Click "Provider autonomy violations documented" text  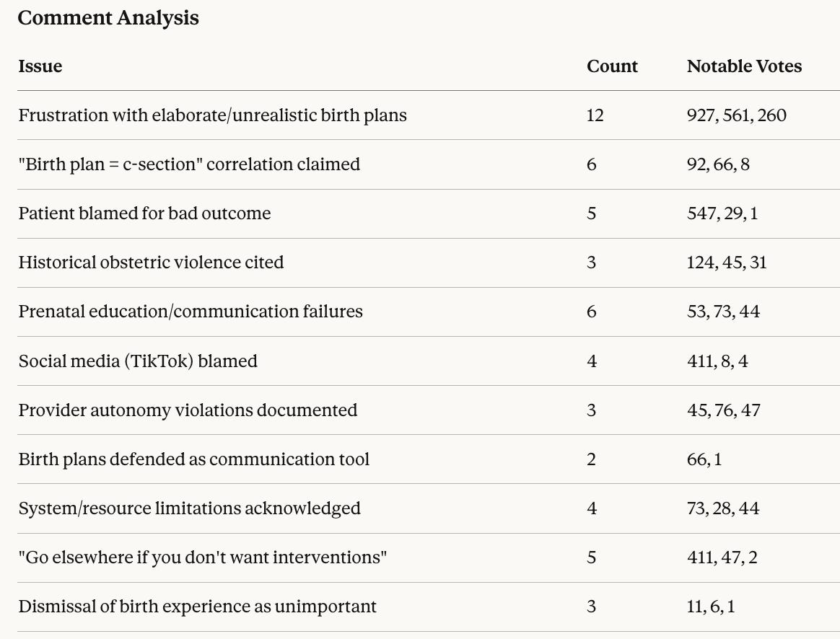click(x=188, y=410)
